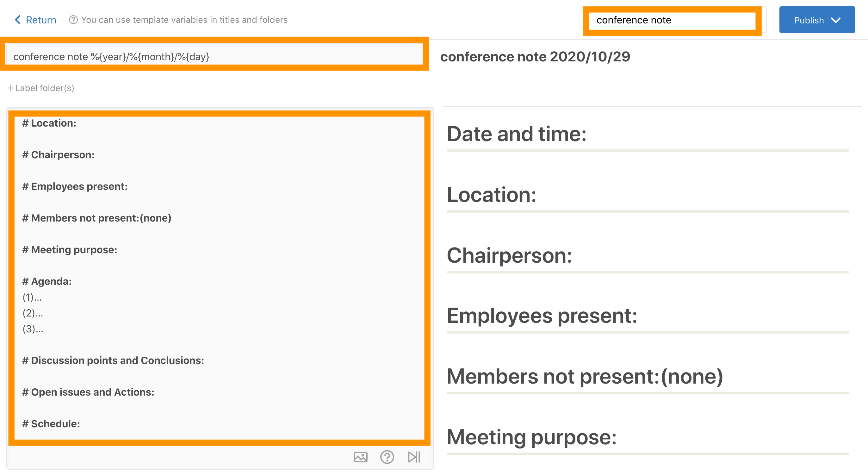868x476 pixels.
Task: Click the 'Meeting purpose:' preview heading
Action: [531, 437]
